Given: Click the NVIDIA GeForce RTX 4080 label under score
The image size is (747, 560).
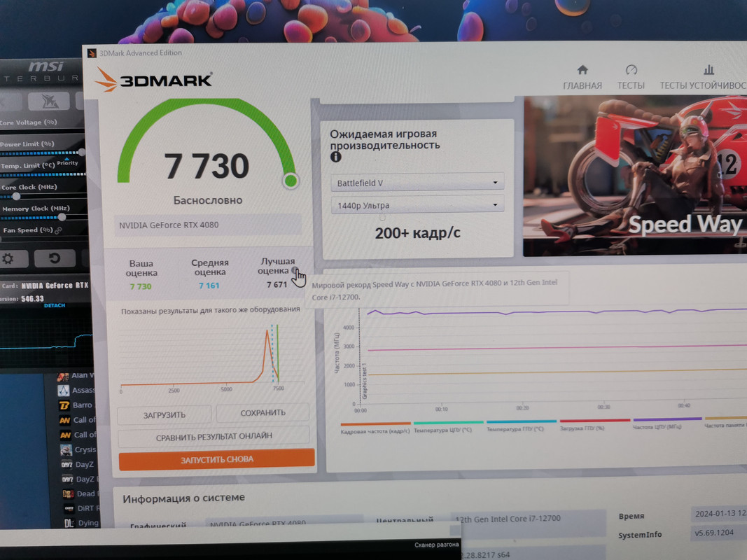Looking at the screenshot, I should (x=208, y=225).
